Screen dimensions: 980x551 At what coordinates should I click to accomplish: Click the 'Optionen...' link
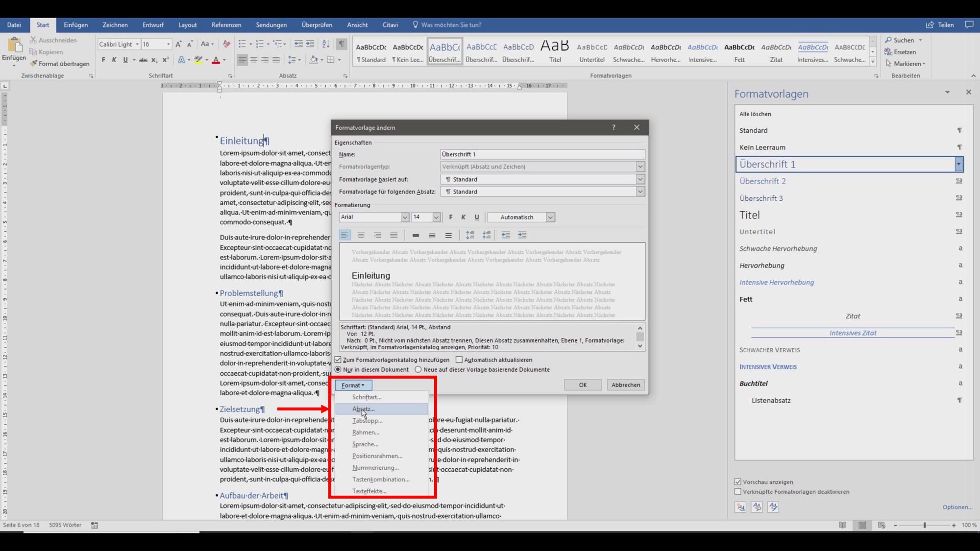(x=957, y=507)
